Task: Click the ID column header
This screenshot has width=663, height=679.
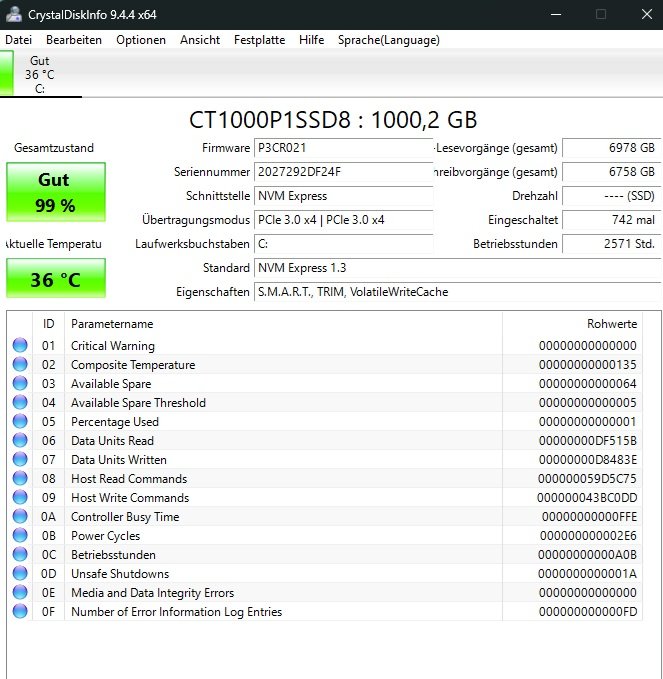Action: click(49, 324)
